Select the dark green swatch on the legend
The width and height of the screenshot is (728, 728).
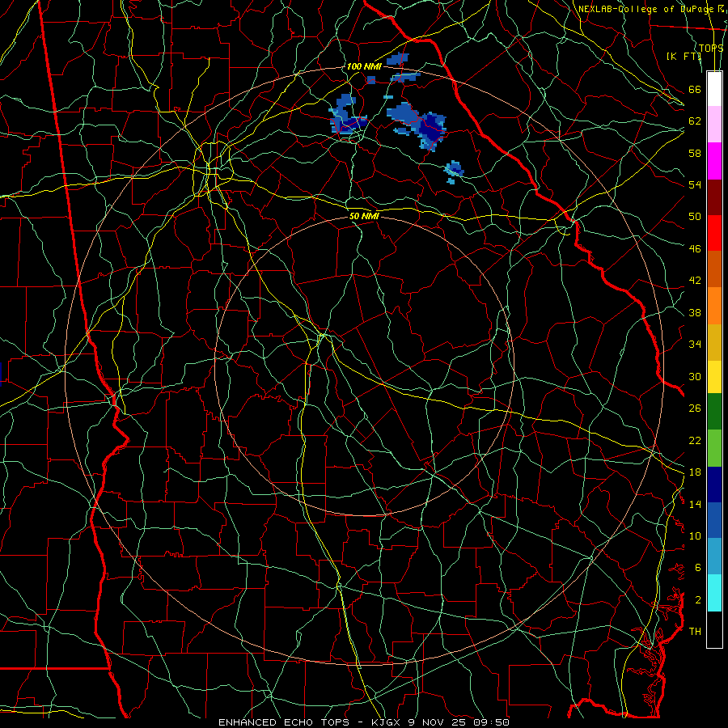click(x=714, y=412)
